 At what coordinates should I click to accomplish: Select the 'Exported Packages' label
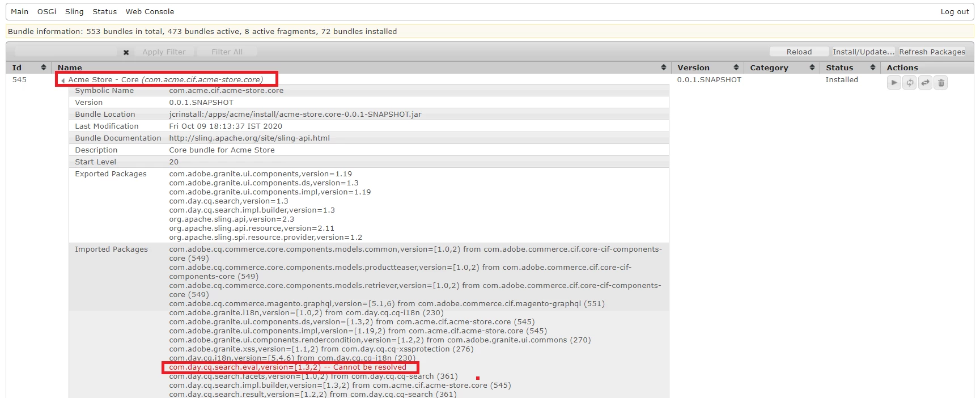pyautogui.click(x=111, y=174)
